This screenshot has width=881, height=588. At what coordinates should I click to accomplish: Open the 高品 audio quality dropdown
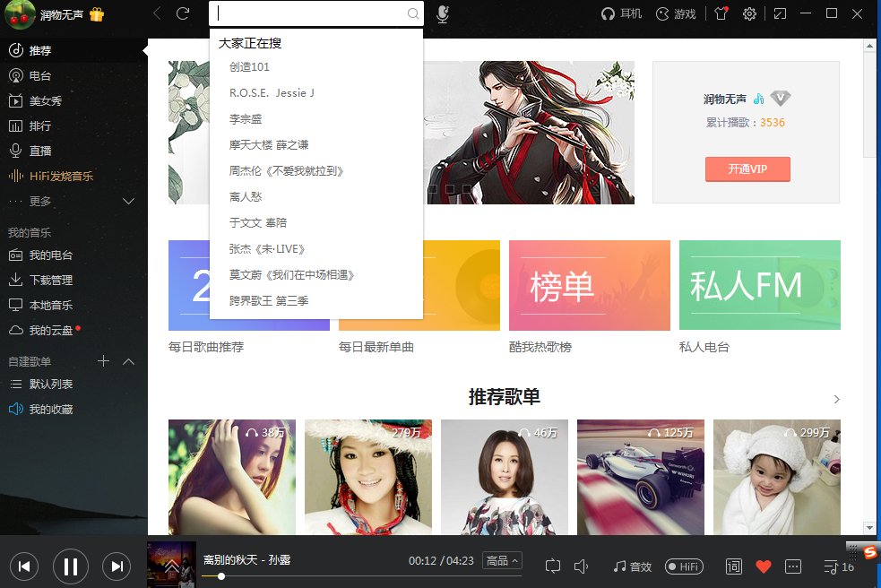pos(501,559)
